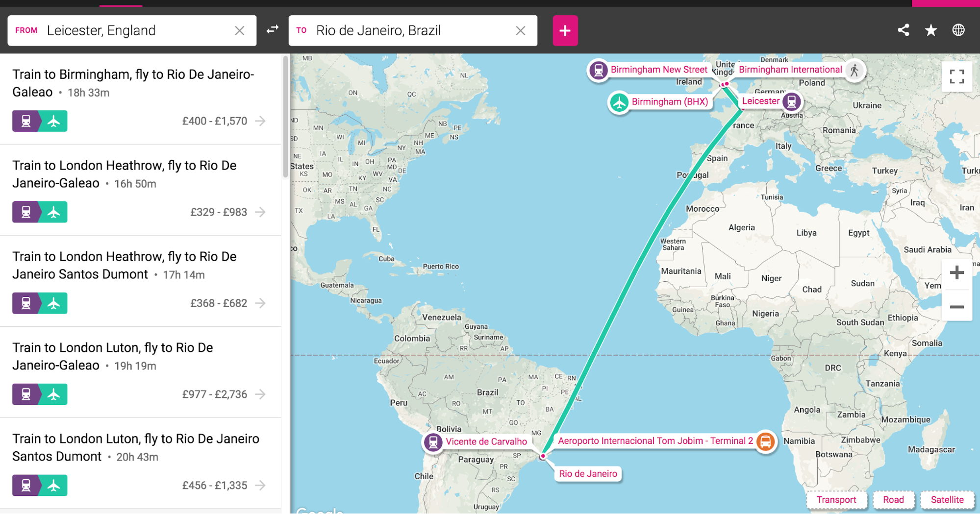The width and height of the screenshot is (980, 514).
Task: Save route with the star icon
Action: tap(931, 30)
